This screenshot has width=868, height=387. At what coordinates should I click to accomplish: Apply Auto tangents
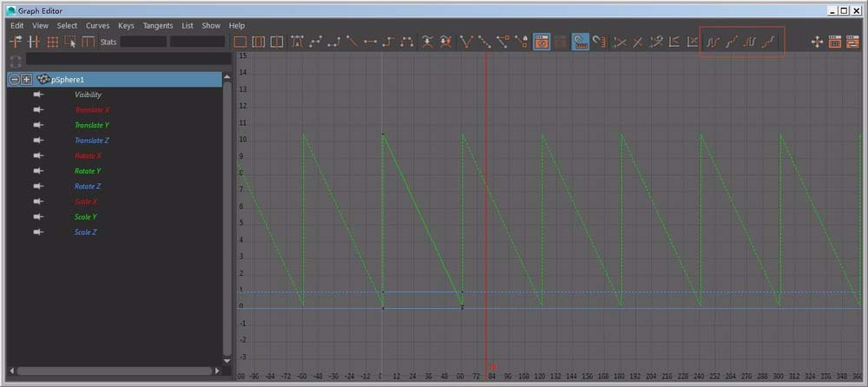[x=298, y=42]
